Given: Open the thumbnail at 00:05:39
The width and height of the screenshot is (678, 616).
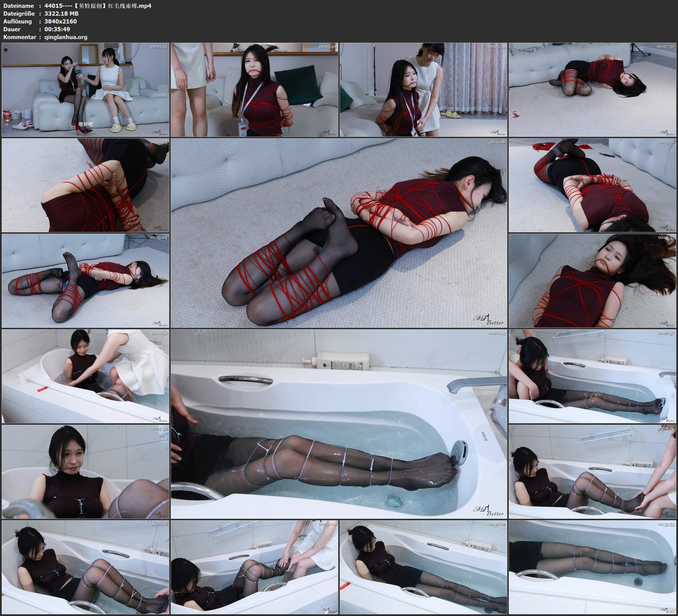Looking at the screenshot, I should pyautogui.click(x=423, y=90).
